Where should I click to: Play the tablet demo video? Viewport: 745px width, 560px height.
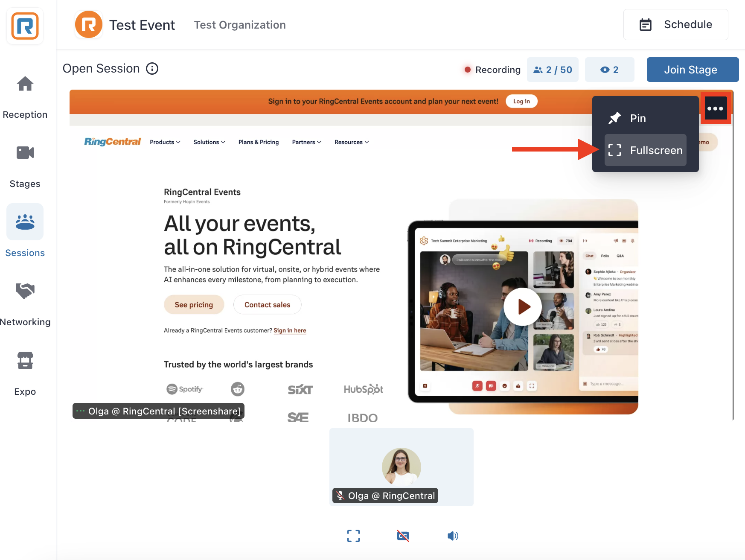coord(523,306)
